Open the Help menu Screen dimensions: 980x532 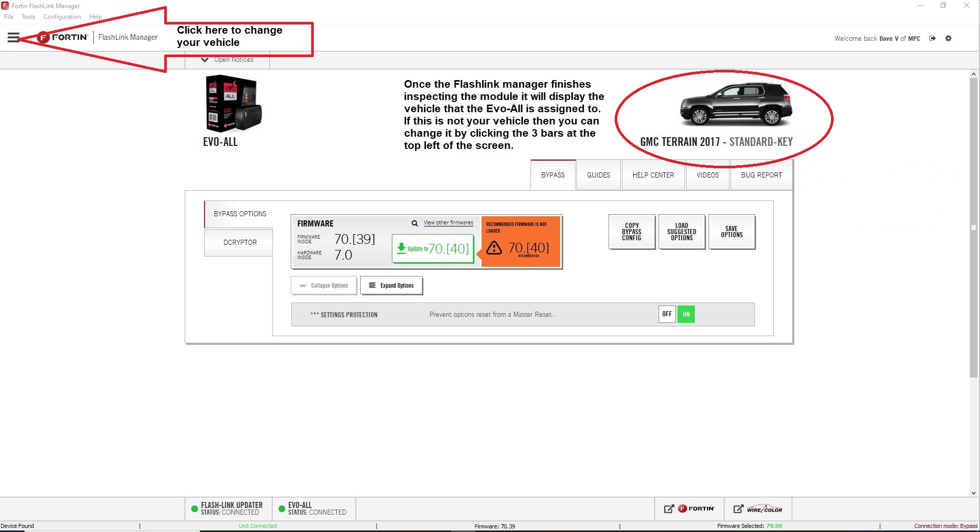[x=95, y=17]
